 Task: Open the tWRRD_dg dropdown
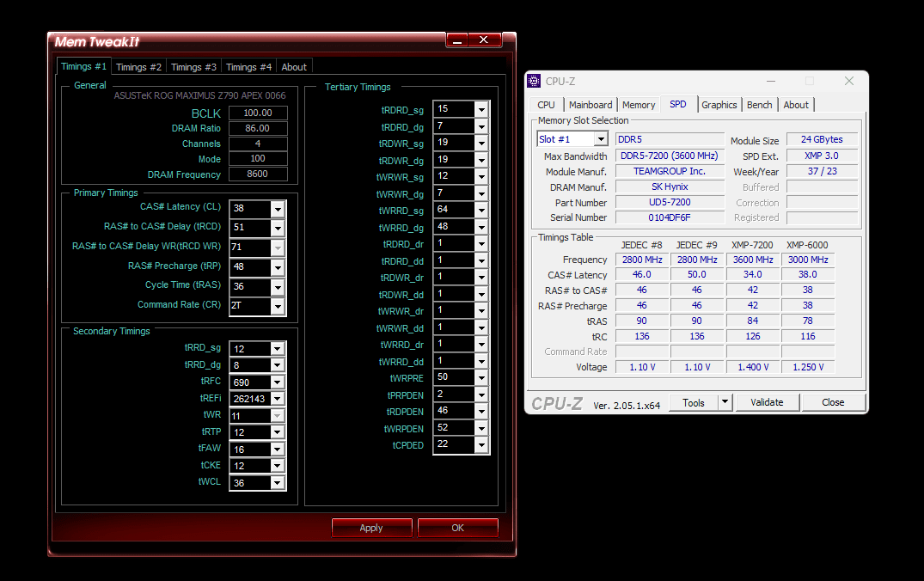point(482,228)
